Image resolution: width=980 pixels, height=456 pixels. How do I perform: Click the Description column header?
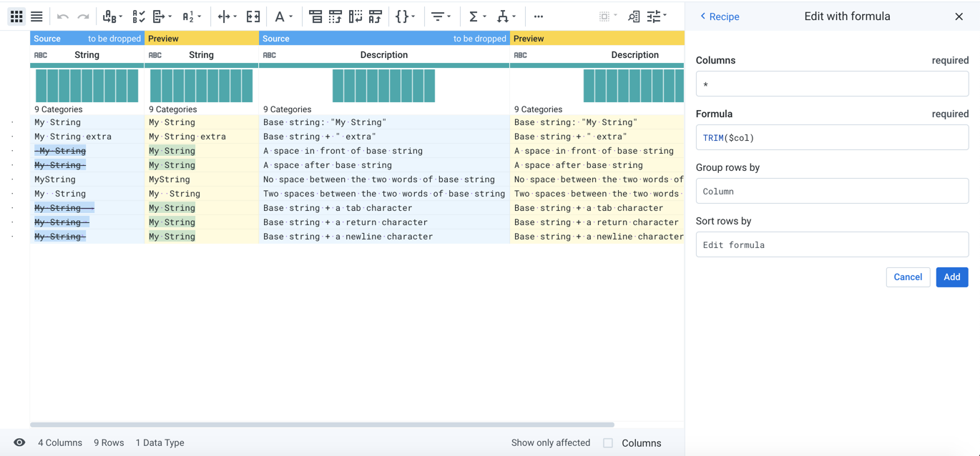[x=383, y=54]
